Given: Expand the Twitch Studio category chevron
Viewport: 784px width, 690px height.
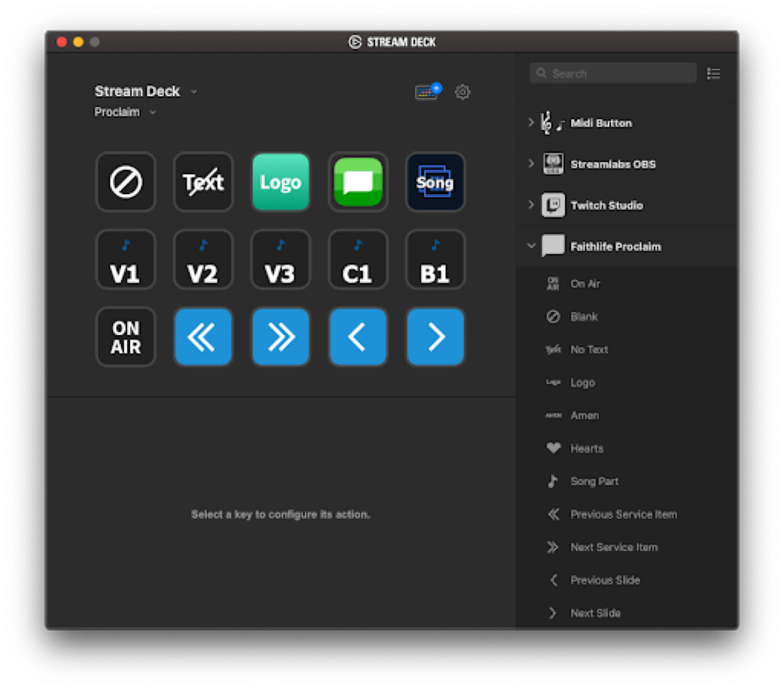Looking at the screenshot, I should point(531,205).
